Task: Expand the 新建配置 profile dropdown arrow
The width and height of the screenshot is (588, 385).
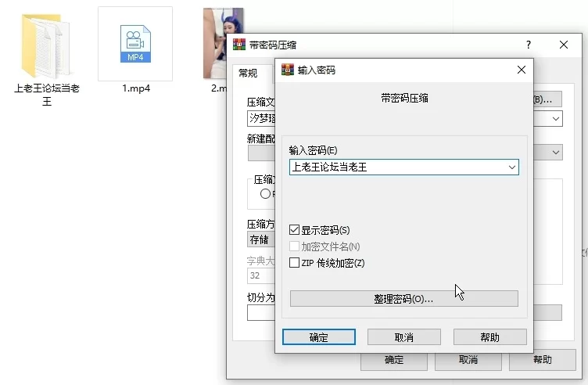Action: tap(556, 153)
